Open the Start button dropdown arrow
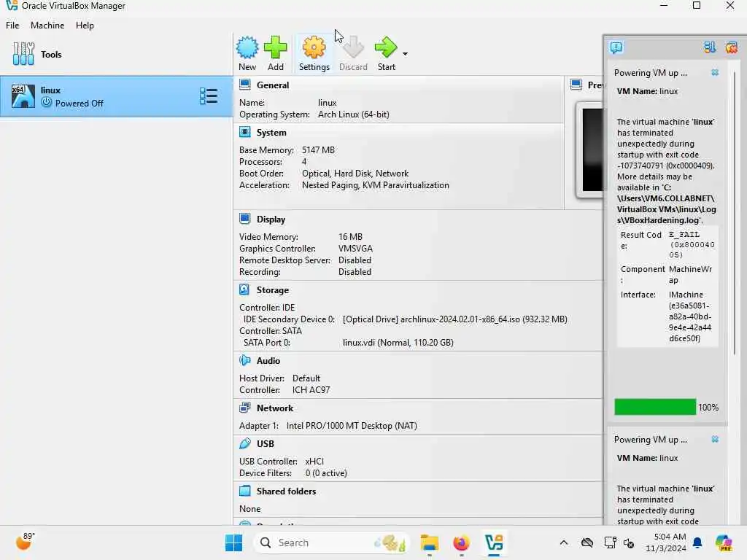 click(405, 54)
